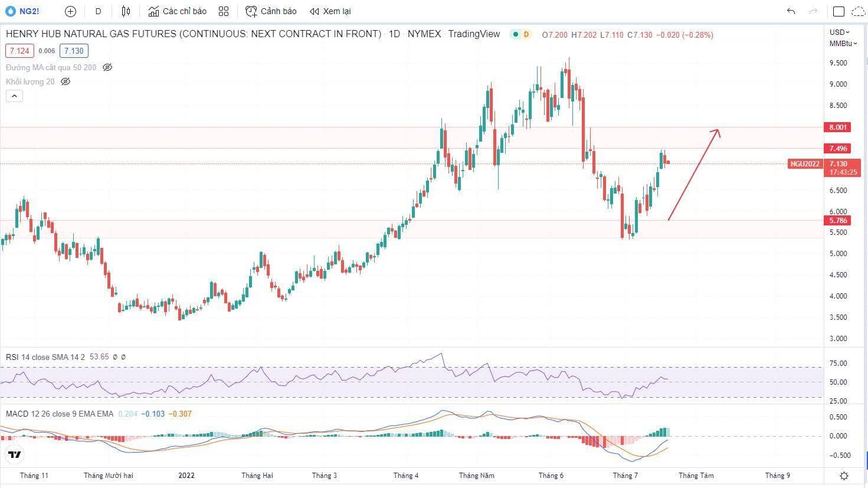Click the Cảnh báo alert button
Viewport: 868px width, 488px height.
click(271, 11)
